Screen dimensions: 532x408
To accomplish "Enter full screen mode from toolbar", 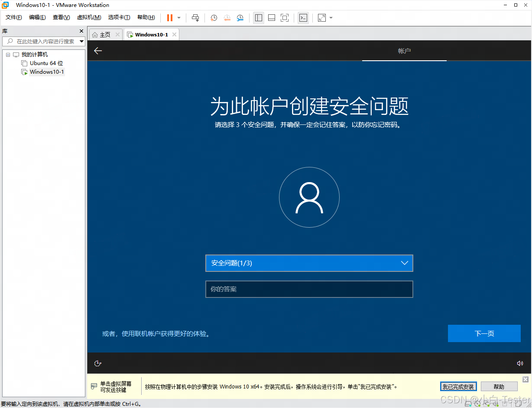I will coord(285,18).
